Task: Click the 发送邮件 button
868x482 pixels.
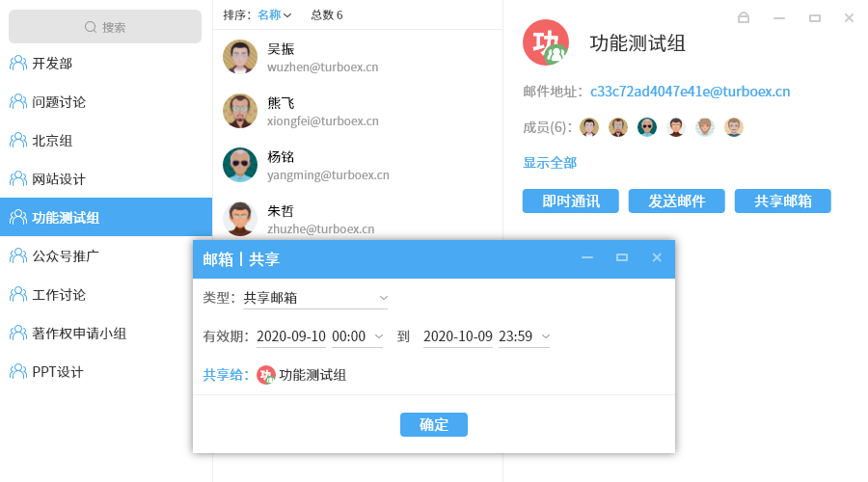Action: pos(677,201)
